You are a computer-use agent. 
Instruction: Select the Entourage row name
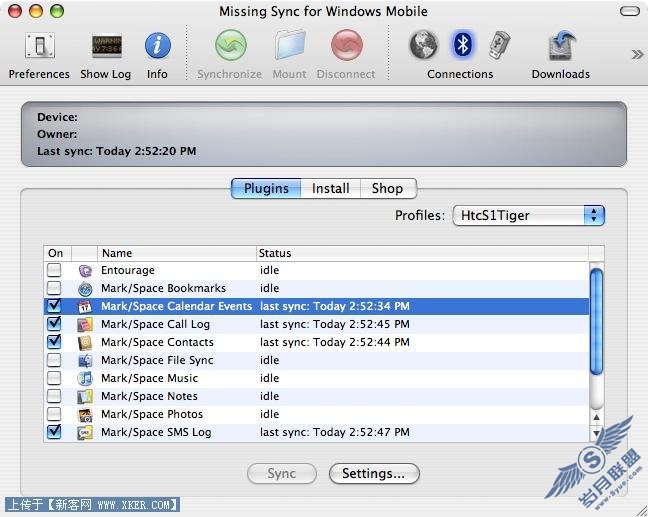click(x=128, y=271)
